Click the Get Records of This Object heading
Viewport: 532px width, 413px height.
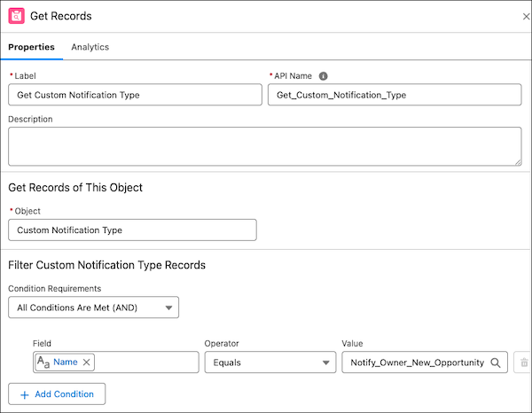pos(75,188)
